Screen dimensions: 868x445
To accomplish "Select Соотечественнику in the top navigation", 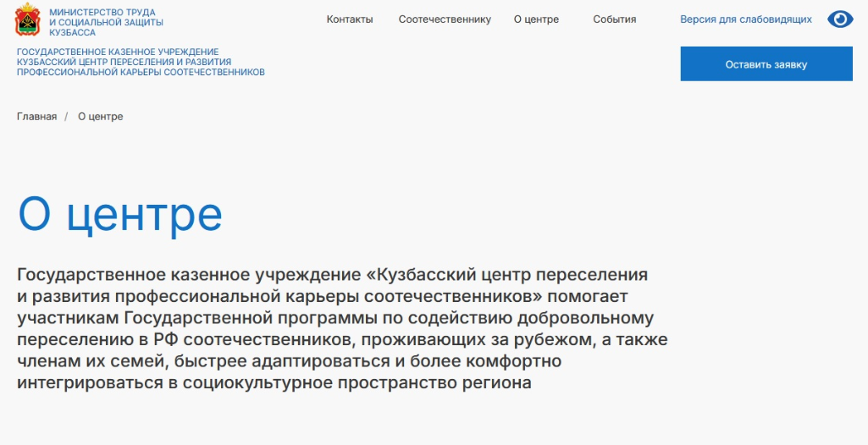I will tap(445, 19).
